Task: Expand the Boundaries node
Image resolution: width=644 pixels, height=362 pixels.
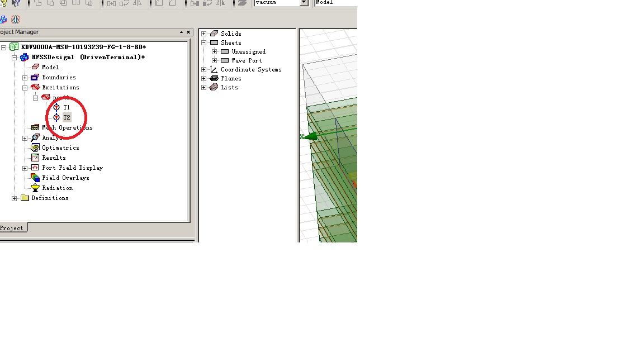Action: point(25,78)
